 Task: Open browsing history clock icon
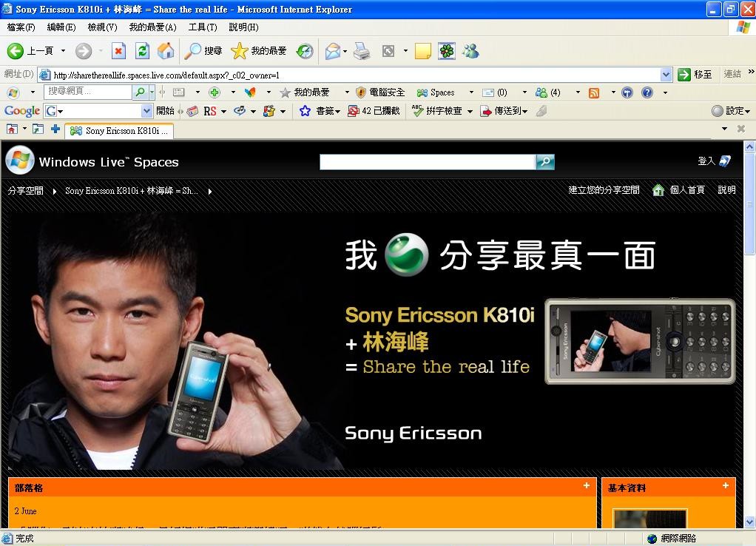(305, 50)
